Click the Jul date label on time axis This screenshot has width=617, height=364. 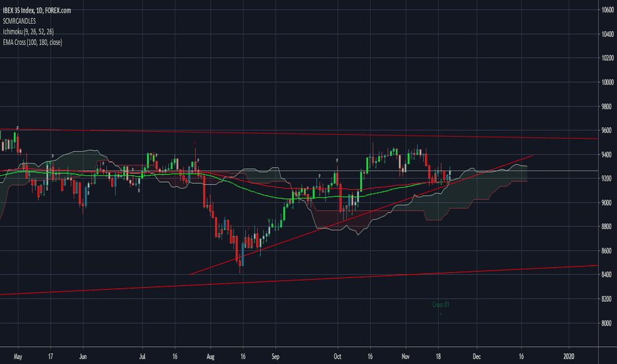pyautogui.click(x=142, y=357)
